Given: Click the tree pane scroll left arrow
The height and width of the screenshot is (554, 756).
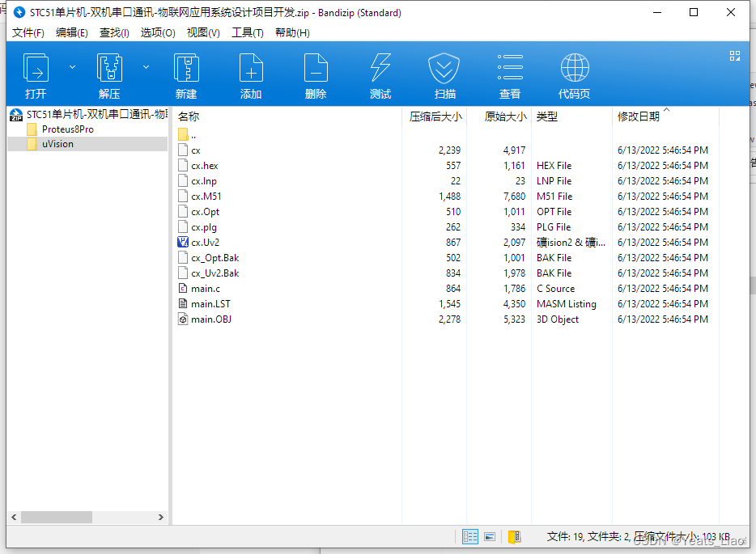Looking at the screenshot, I should (x=14, y=518).
